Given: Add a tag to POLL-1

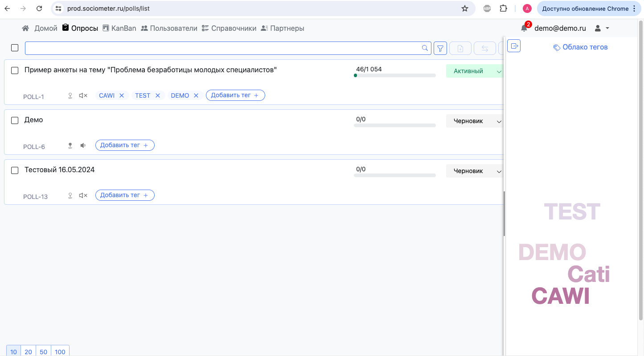Looking at the screenshot, I should [x=235, y=95].
